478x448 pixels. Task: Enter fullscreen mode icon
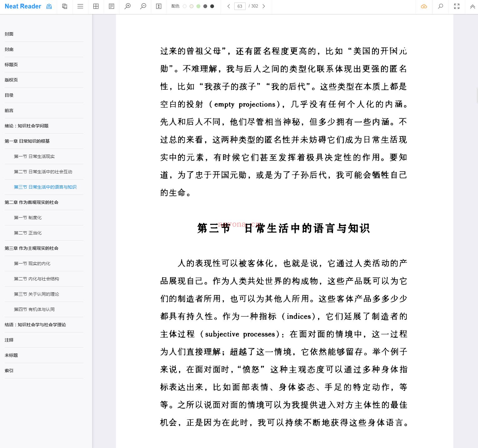click(457, 6)
